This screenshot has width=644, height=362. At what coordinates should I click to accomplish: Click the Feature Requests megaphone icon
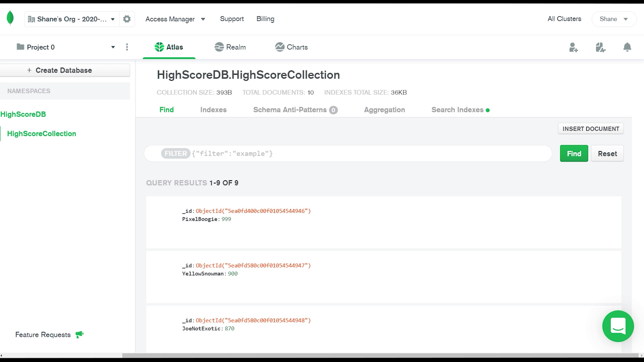click(79, 335)
